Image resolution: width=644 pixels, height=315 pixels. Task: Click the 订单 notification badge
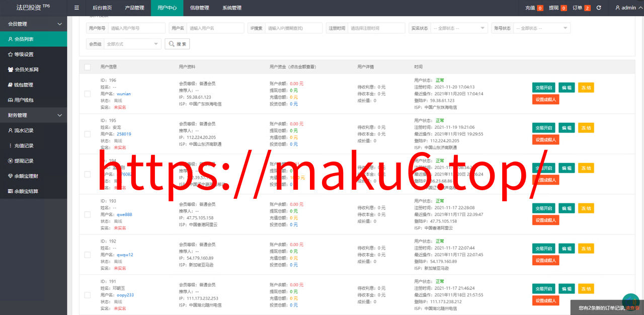click(x=587, y=8)
